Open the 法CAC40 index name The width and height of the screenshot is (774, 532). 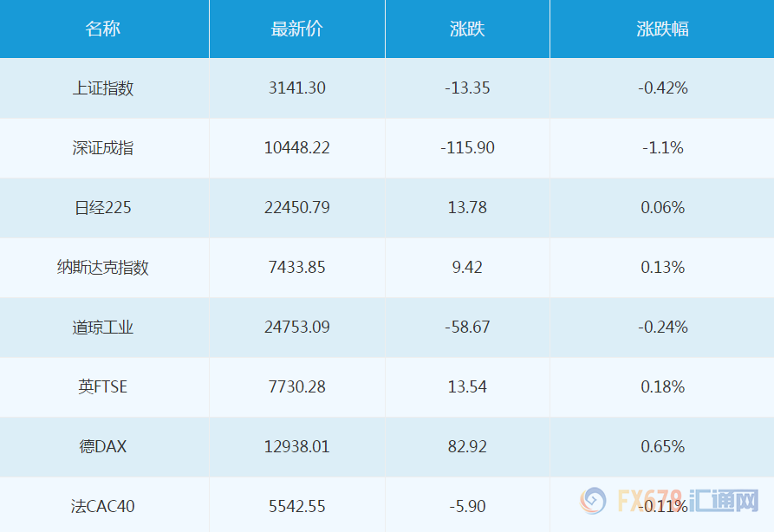[103, 505]
